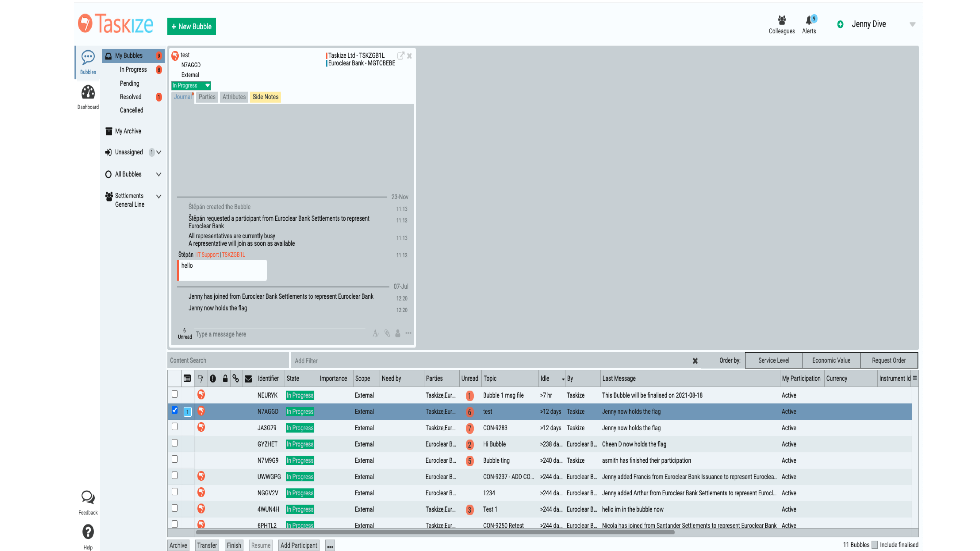
Task: Tick the checkbox for 4WUN4H row
Action: pyautogui.click(x=175, y=508)
